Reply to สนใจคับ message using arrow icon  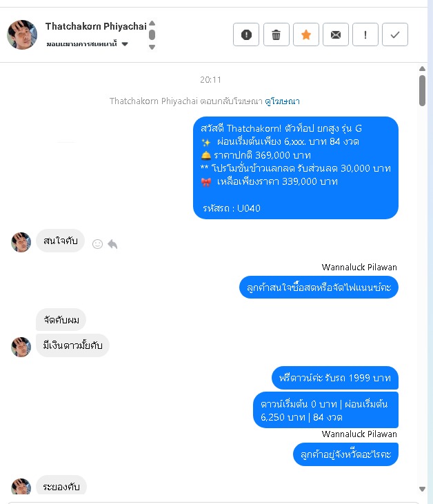tap(112, 244)
